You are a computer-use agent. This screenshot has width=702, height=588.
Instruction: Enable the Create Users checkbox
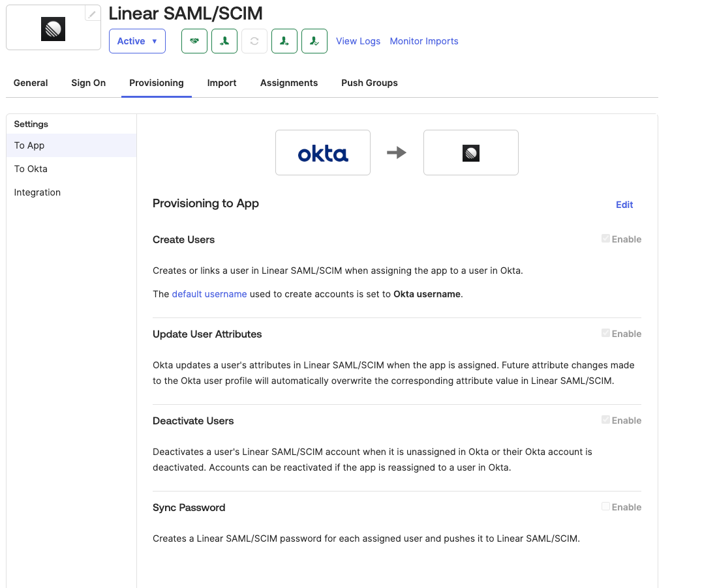click(605, 239)
